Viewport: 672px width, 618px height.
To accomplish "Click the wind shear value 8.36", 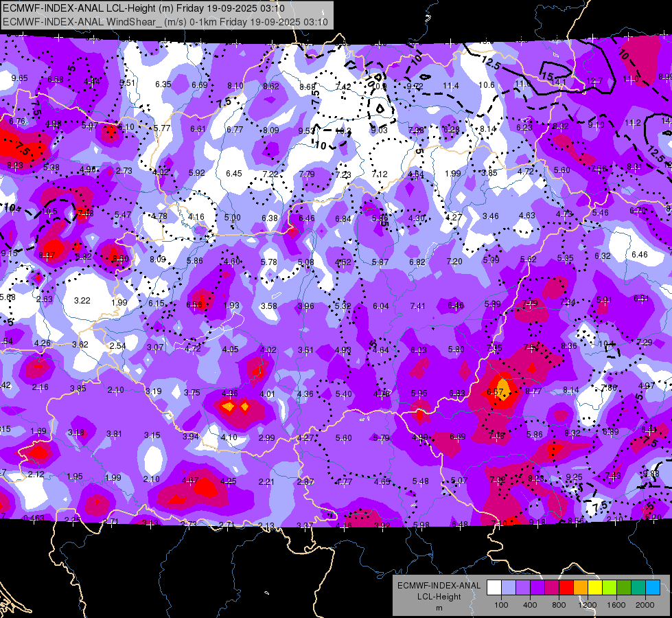I will [x=569, y=345].
